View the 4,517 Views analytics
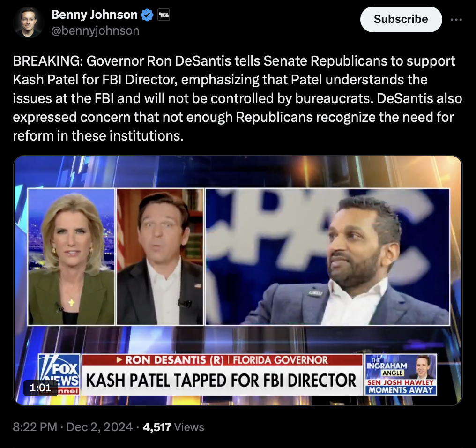This screenshot has width=476, height=448. pos(173,427)
